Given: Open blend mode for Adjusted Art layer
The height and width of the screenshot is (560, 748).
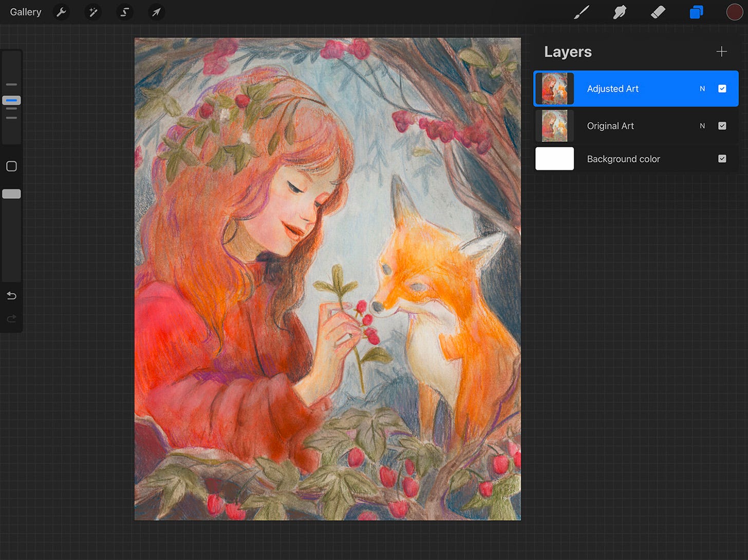Looking at the screenshot, I should (x=702, y=88).
